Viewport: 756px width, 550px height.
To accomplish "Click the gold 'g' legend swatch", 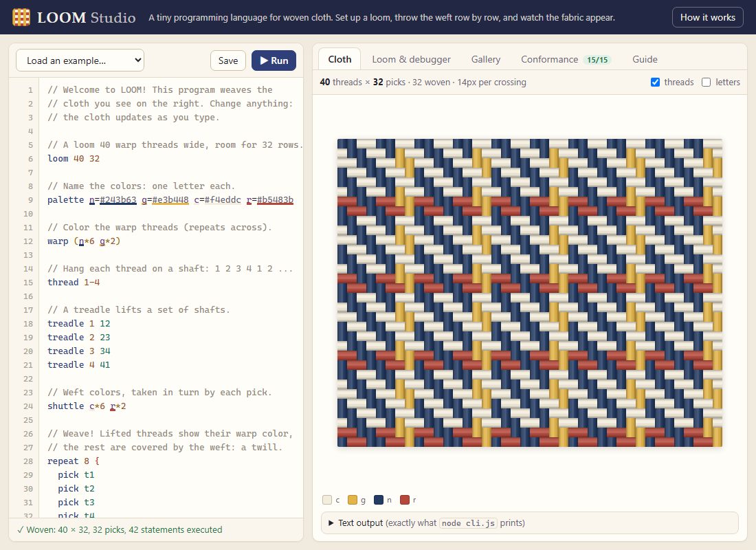I will tap(353, 500).
